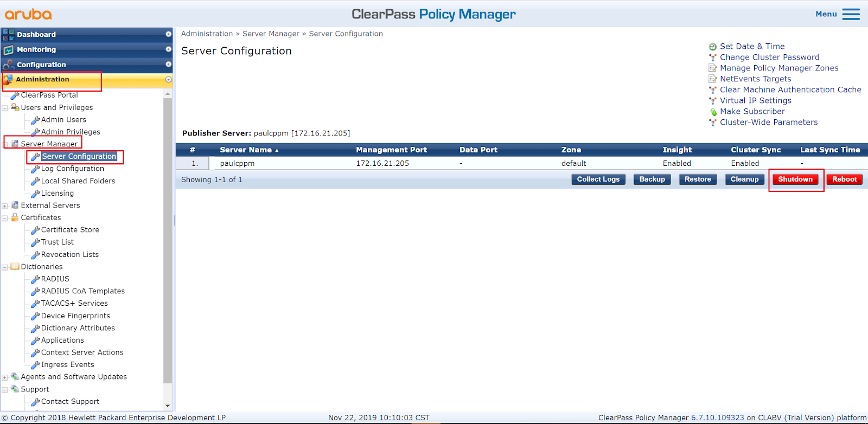Viewport: 868px width, 424px height.
Task: Click the navigation tree scrollbar up arrow
Action: pyautogui.click(x=168, y=94)
